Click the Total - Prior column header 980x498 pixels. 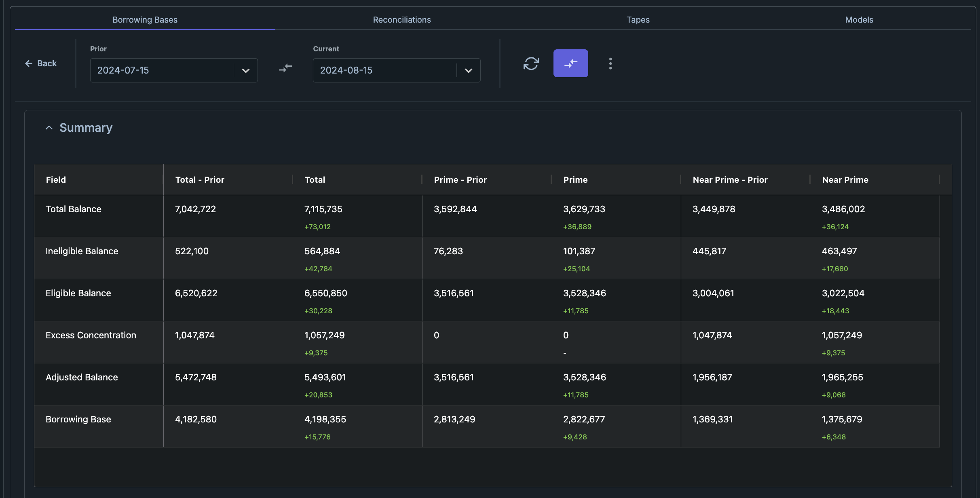[200, 180]
